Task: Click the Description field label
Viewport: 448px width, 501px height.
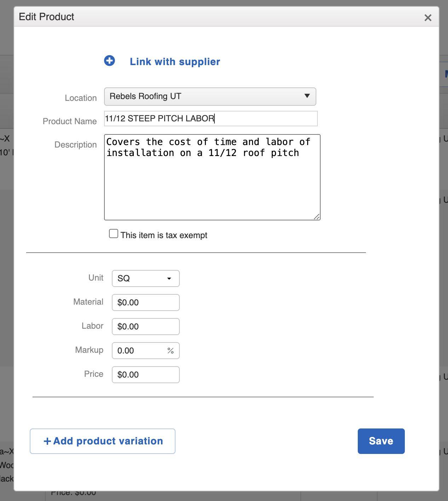Action: pyautogui.click(x=75, y=145)
